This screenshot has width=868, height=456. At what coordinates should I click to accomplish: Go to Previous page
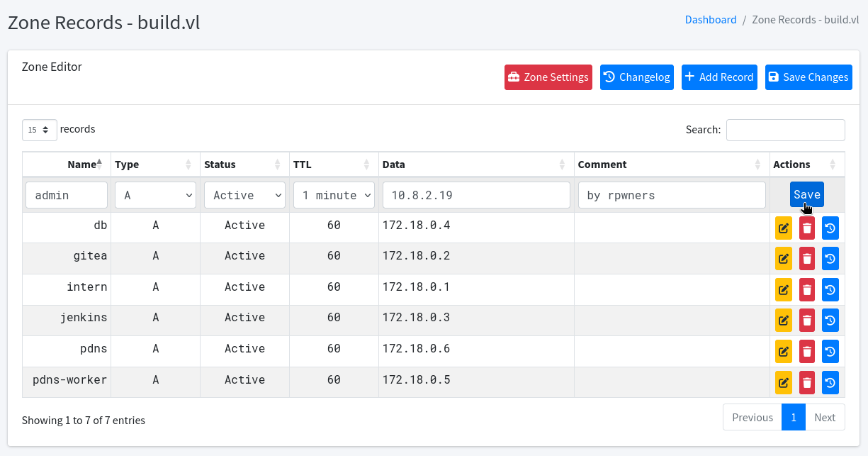[x=753, y=417]
